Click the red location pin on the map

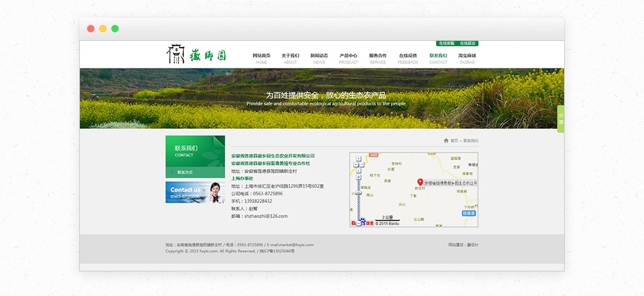click(420, 182)
